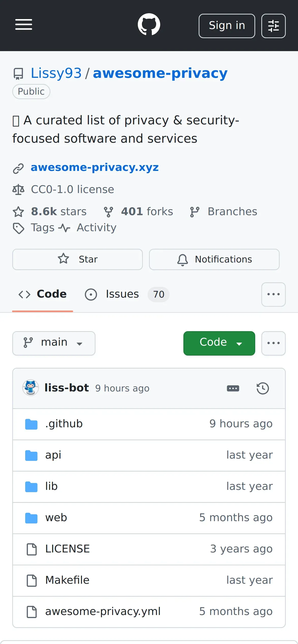
Task: Expand commit message ellipsis next to liss-bot
Action: click(233, 388)
